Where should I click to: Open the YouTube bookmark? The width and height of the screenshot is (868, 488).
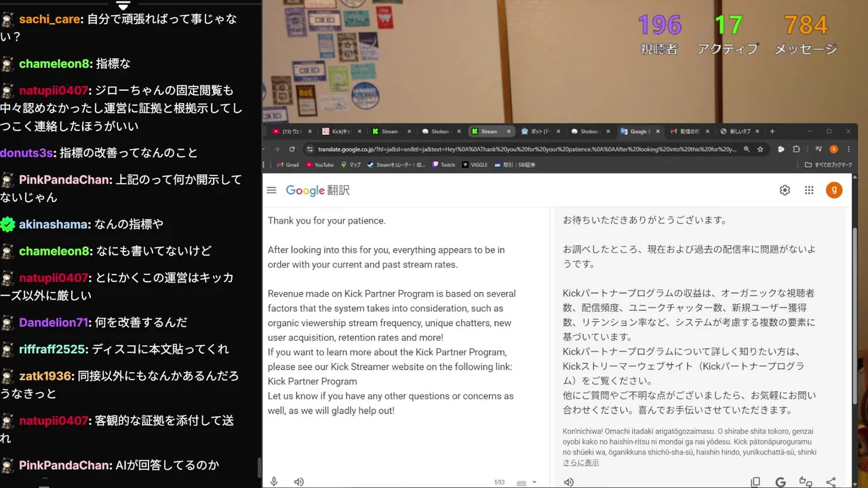click(x=319, y=165)
